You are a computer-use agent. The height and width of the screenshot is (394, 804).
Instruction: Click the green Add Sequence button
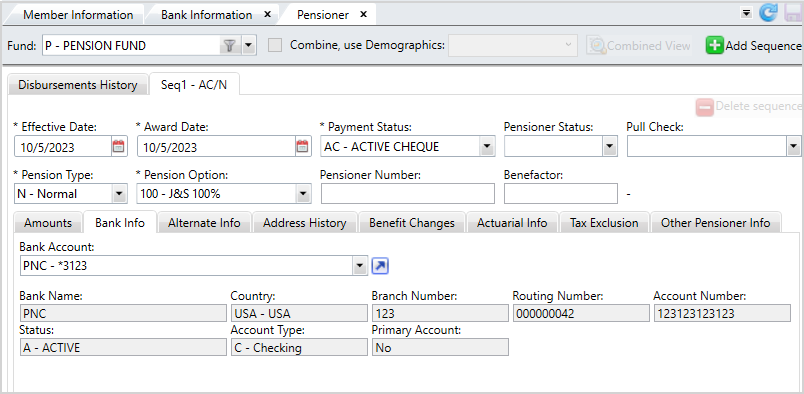coord(754,46)
